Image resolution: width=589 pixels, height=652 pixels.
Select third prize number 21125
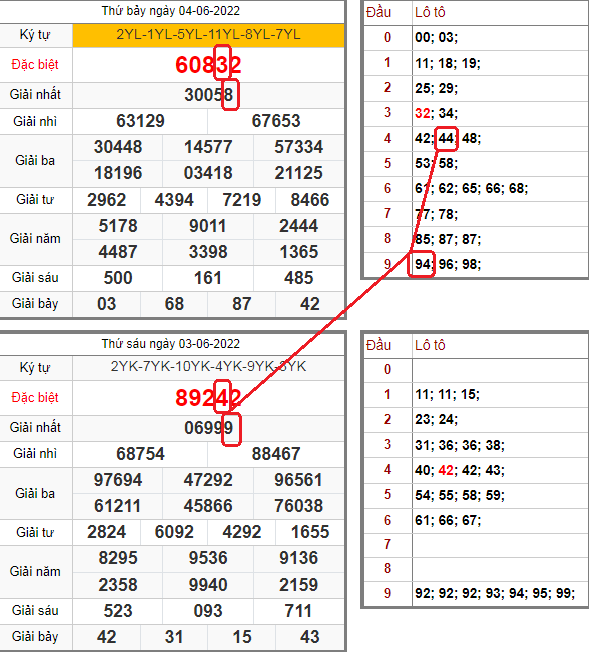[x=298, y=173]
